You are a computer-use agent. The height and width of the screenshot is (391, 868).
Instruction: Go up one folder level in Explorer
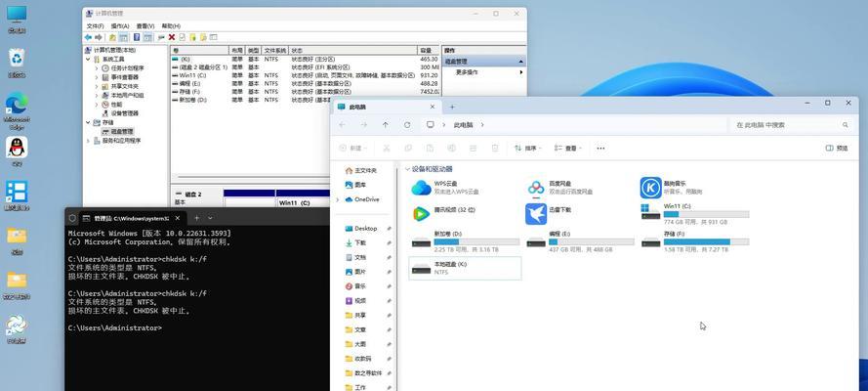386,125
